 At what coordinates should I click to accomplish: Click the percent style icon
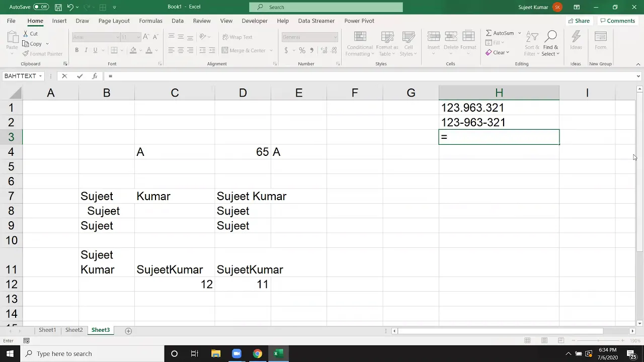(x=302, y=50)
